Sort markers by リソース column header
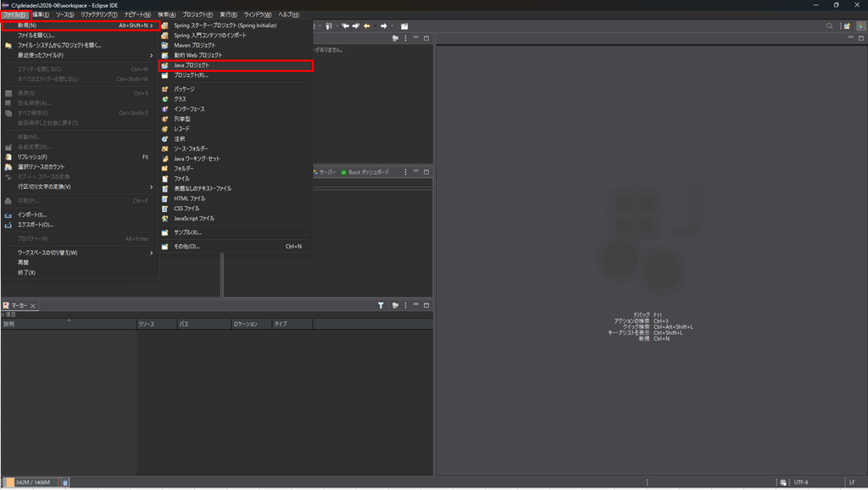The width and height of the screenshot is (868, 490). [x=157, y=324]
